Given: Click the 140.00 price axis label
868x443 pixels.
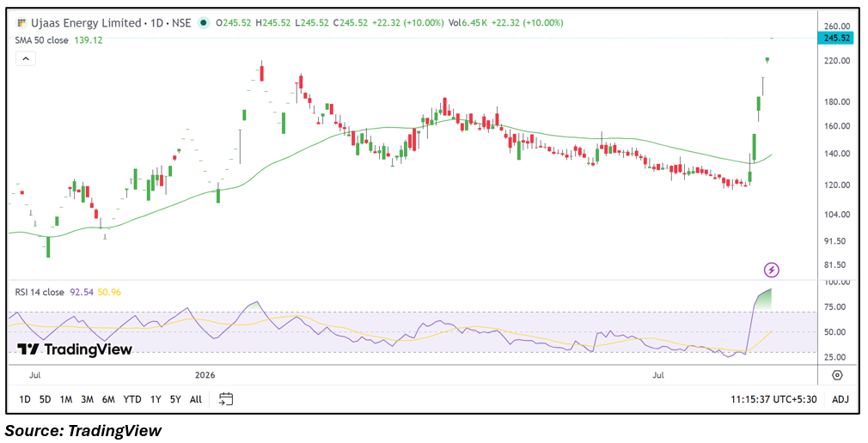Looking at the screenshot, I should point(837,154).
